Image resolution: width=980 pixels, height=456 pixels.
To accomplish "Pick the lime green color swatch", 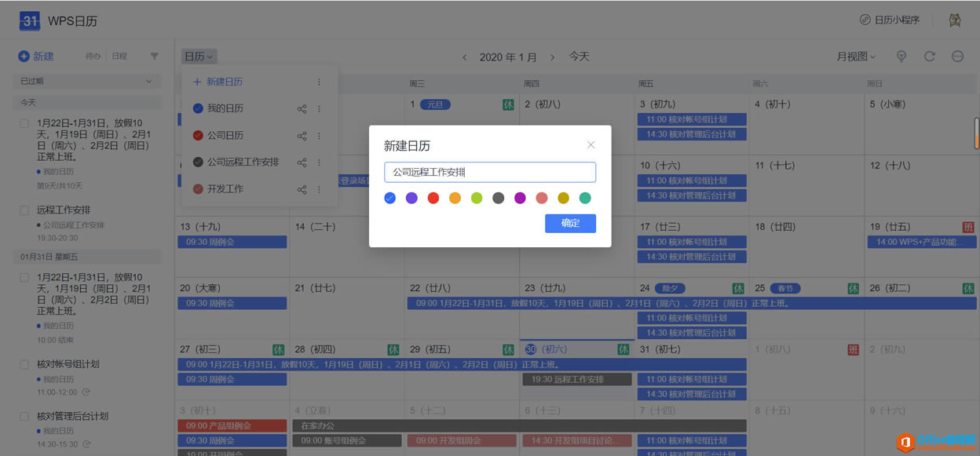I will tap(477, 198).
